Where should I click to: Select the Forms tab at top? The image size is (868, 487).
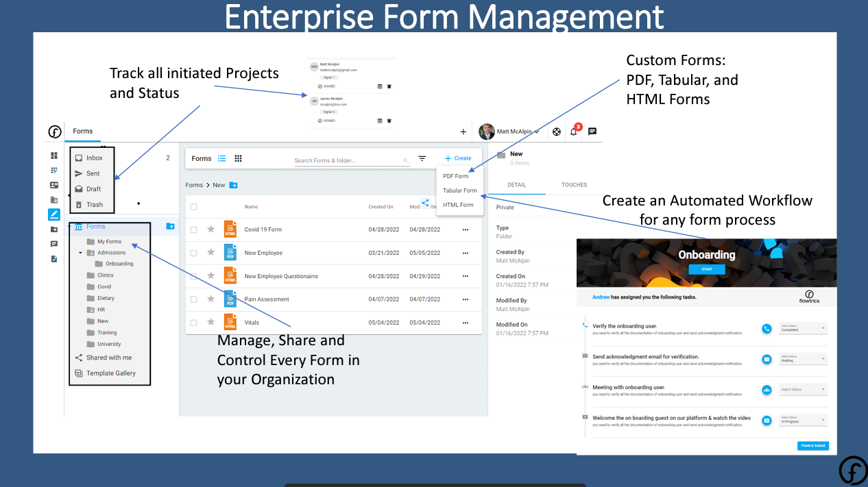83,132
